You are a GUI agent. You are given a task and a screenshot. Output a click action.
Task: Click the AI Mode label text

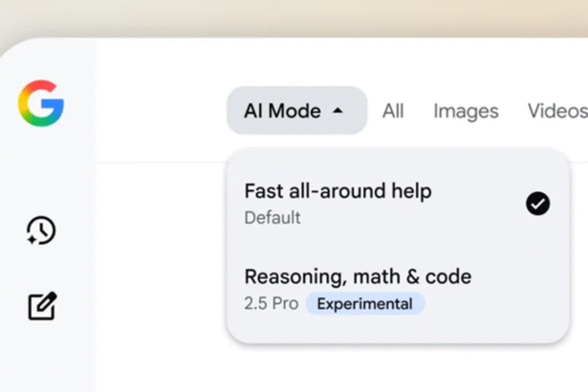click(282, 111)
